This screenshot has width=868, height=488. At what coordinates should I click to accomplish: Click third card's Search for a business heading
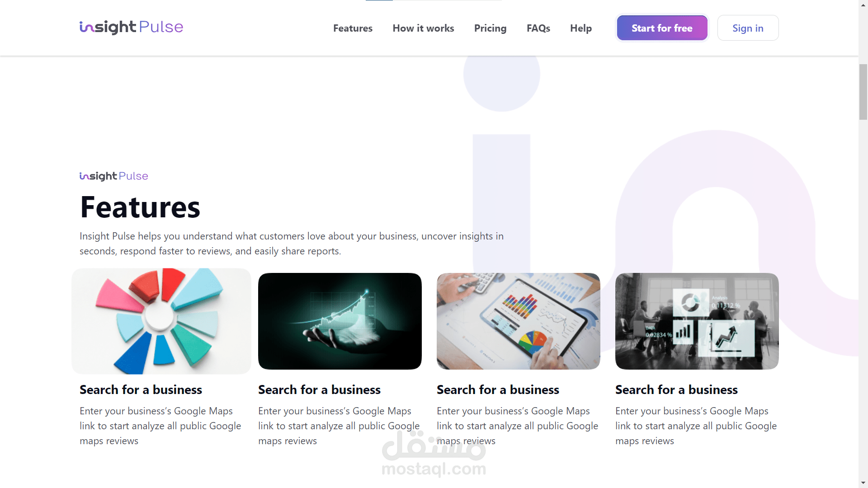(x=498, y=389)
